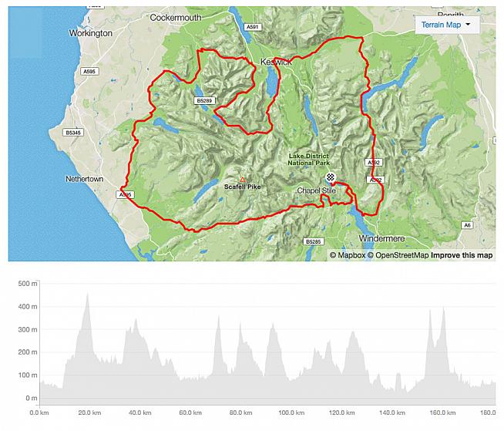504x431 pixels.
Task: Open the Terrain Map dropdown
Action: (446, 25)
